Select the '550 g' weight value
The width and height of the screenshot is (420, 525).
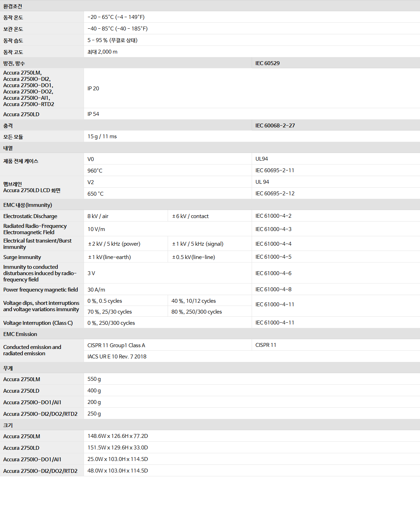94,379
